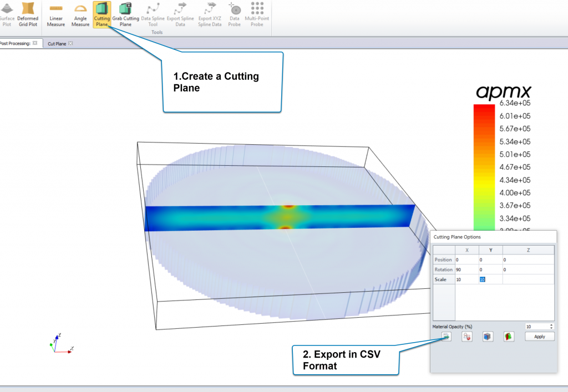Click the Apply button
The image size is (568, 392).
click(539, 337)
